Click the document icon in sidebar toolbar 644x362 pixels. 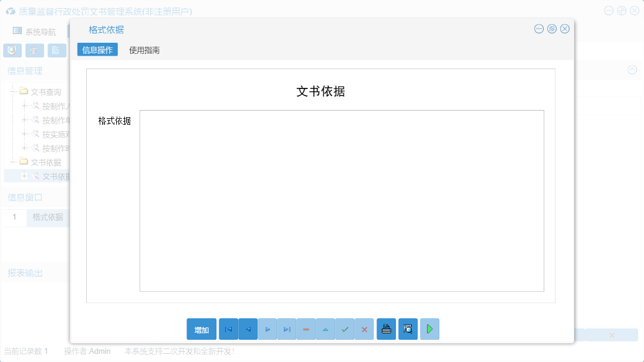pyautogui.click(x=56, y=50)
